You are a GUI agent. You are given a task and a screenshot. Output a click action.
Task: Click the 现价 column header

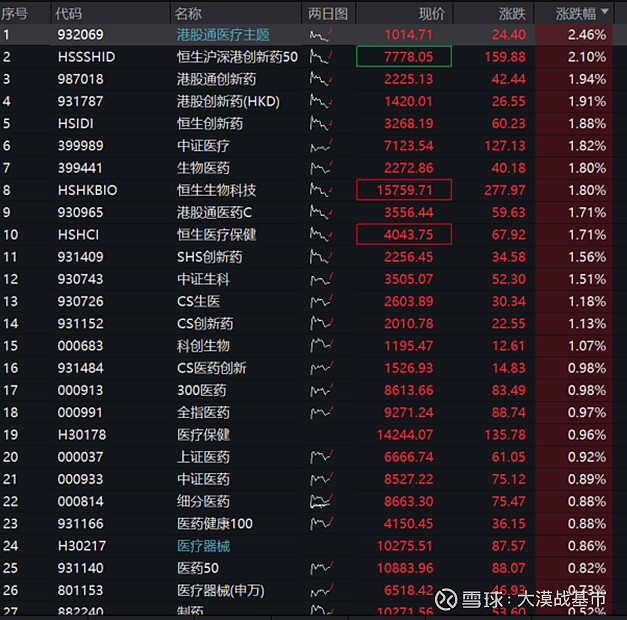pyautogui.click(x=431, y=14)
